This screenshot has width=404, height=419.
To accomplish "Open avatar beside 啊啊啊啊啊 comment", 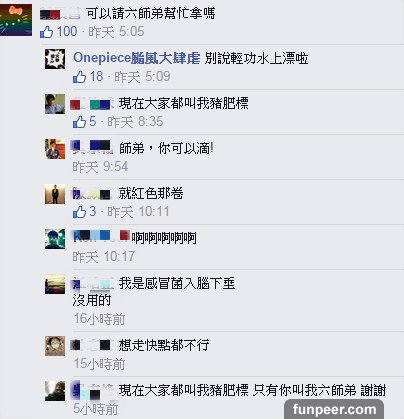I will (55, 239).
